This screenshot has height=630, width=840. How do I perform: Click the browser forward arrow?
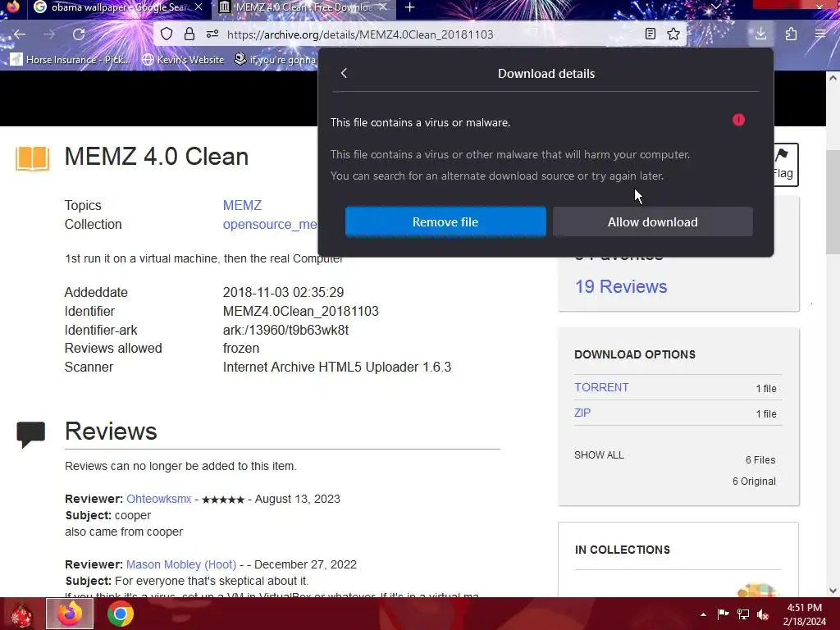(x=49, y=34)
